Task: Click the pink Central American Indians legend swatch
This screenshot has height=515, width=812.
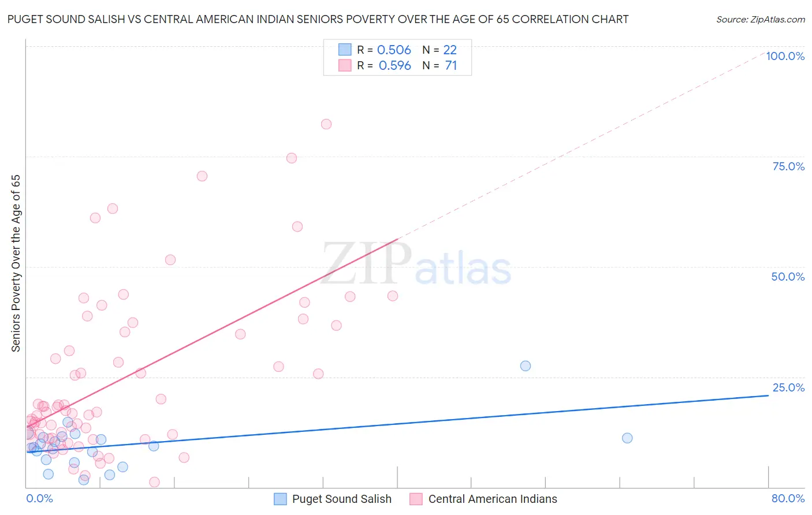Action: [x=416, y=499]
